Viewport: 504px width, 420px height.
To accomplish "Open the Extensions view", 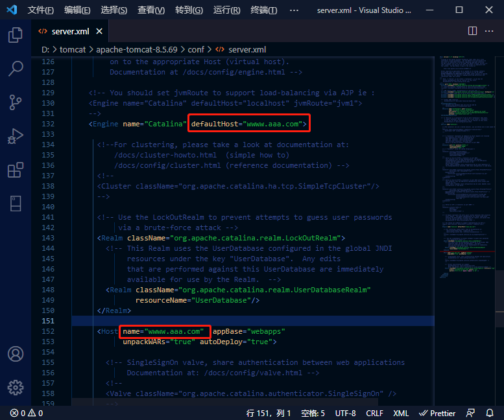I will pyautogui.click(x=15, y=170).
